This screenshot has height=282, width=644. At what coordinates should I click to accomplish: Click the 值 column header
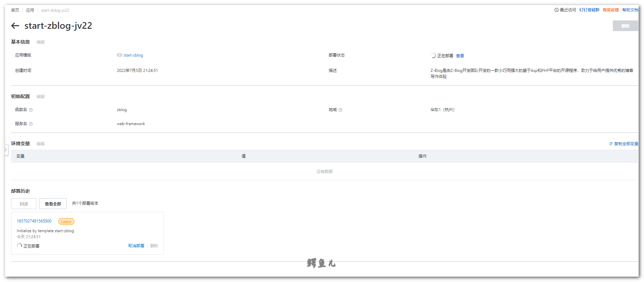coord(244,156)
